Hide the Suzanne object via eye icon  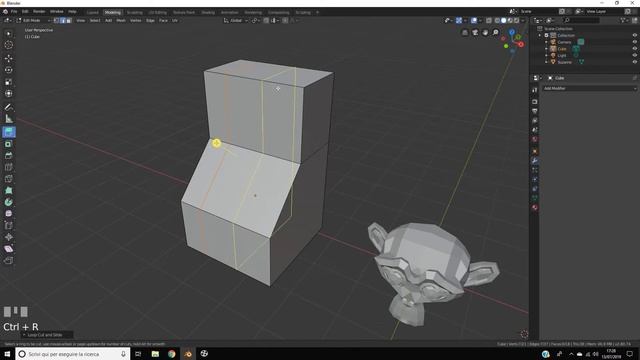click(634, 62)
